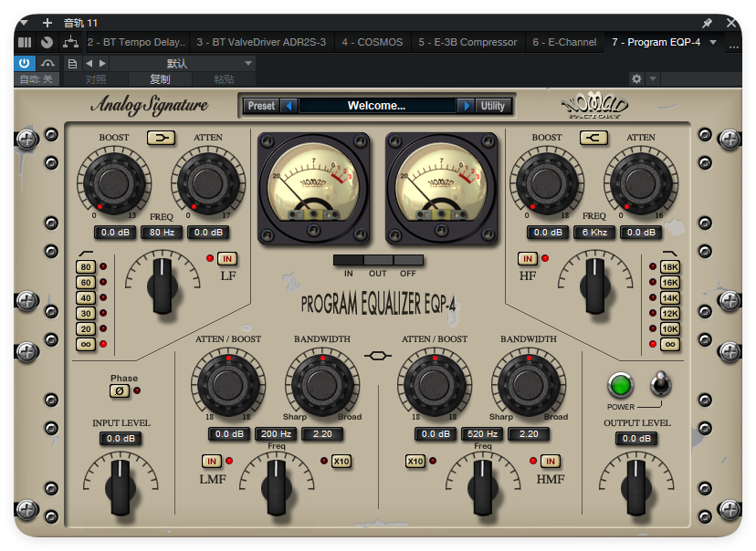756x551 pixels.
Task: Click the 复制 copy button
Action: (160, 79)
